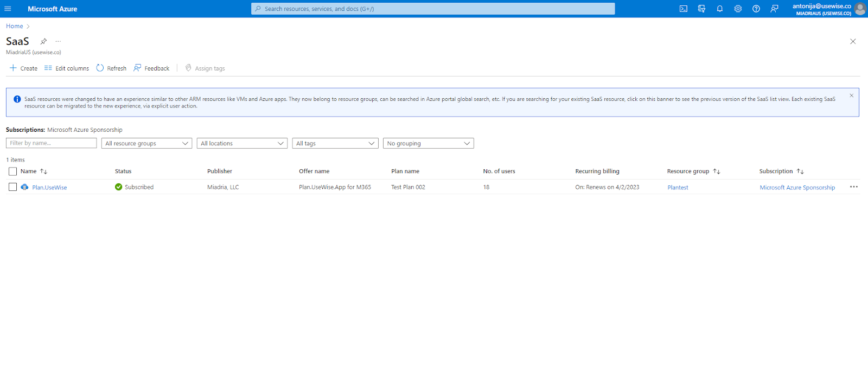Sort by Resource group column arrows
This screenshot has width=868, height=371.
717,171
